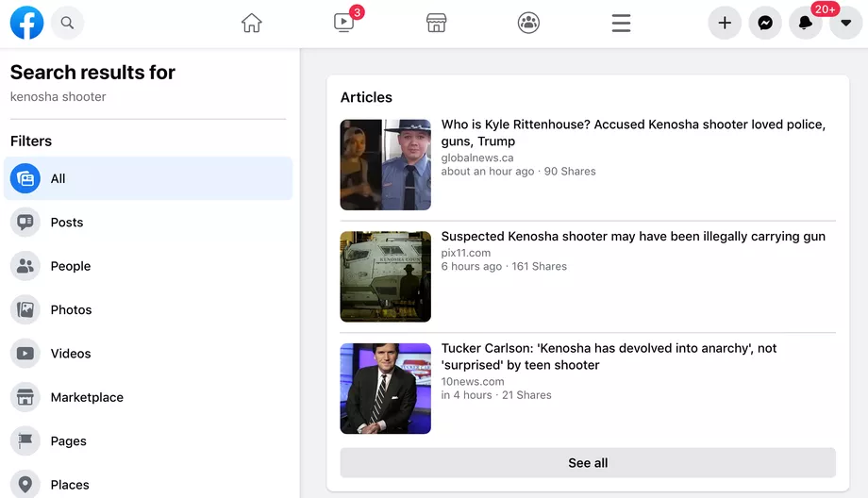Image resolution: width=868 pixels, height=498 pixels.
Task: Open the Kyle Rittenhouse globalnews article link
Action: (x=633, y=133)
